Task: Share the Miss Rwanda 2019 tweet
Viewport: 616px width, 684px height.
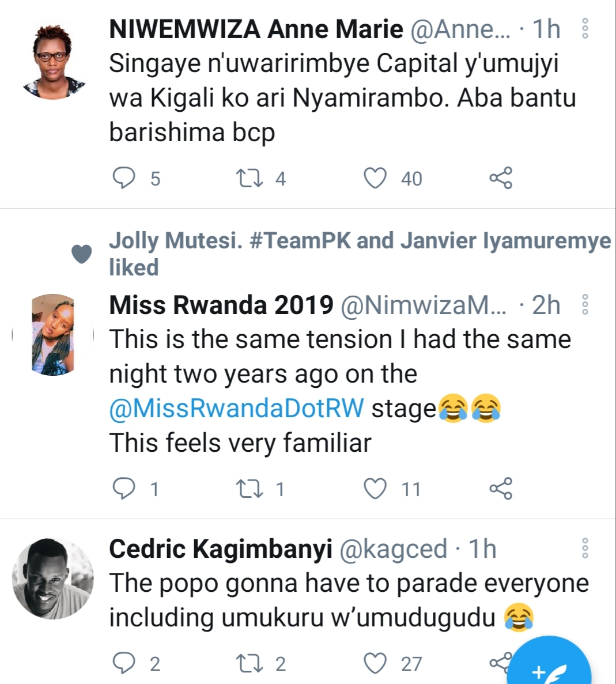Action: click(x=500, y=489)
